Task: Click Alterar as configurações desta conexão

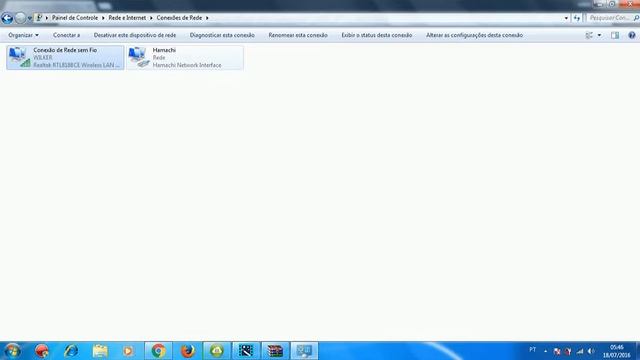Action: point(474,35)
